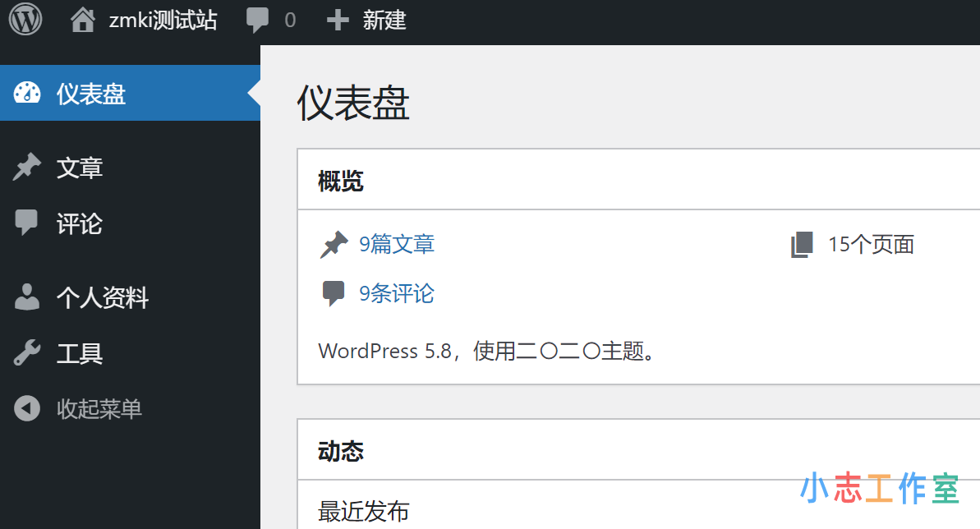
Task: Open the 9篇文章 link
Action: pyautogui.click(x=397, y=244)
